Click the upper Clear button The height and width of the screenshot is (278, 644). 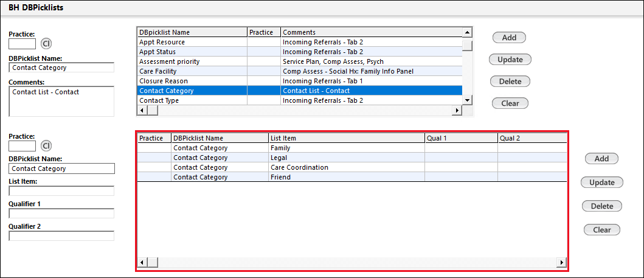pos(510,103)
